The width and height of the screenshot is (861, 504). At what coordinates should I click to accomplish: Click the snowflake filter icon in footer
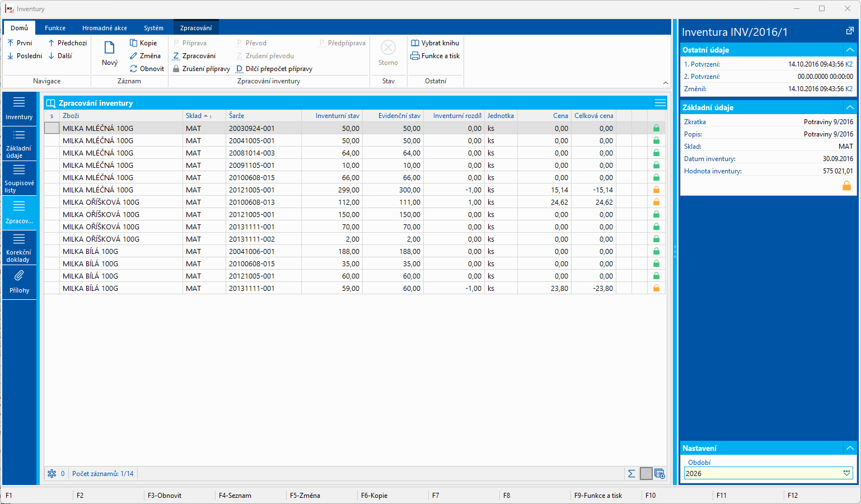pos(52,474)
